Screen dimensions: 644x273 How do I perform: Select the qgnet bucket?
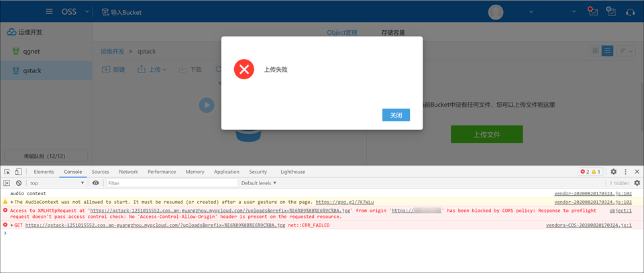pos(46,52)
